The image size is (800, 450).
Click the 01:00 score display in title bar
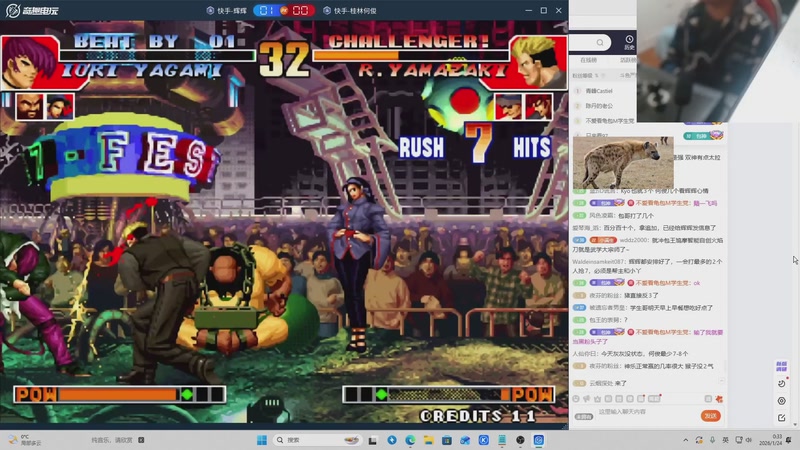tap(284, 10)
